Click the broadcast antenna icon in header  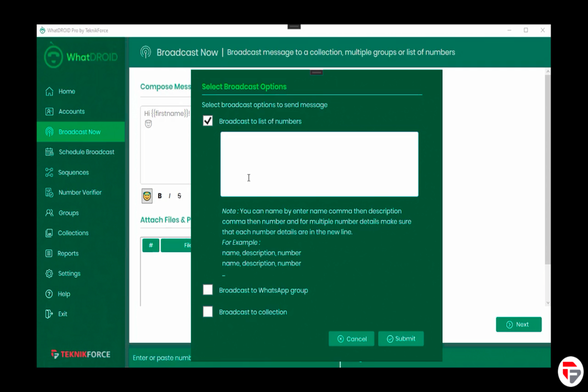[145, 52]
